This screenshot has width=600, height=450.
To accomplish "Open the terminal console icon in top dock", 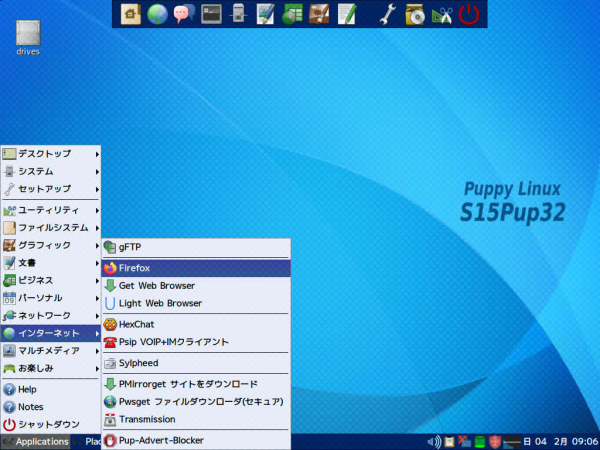I will point(211,14).
